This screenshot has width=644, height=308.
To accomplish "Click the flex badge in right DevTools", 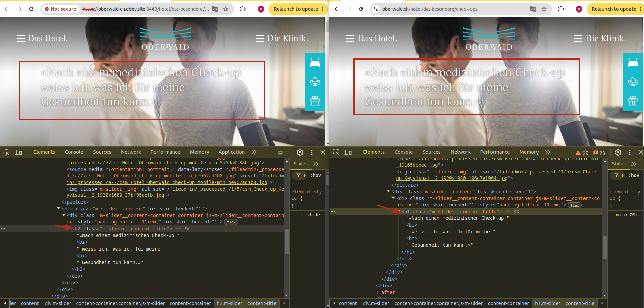I will coord(575,205).
